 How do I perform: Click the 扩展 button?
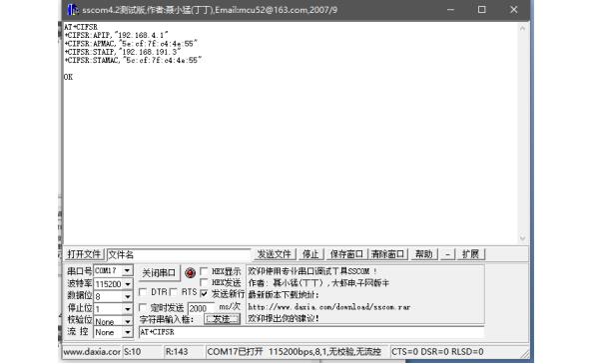tap(470, 254)
